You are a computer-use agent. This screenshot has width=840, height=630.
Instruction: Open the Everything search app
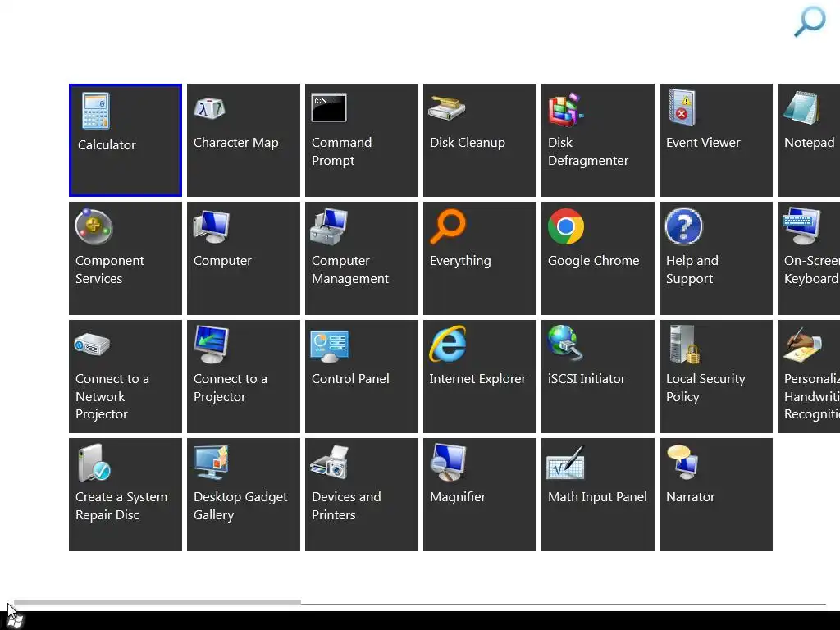480,258
